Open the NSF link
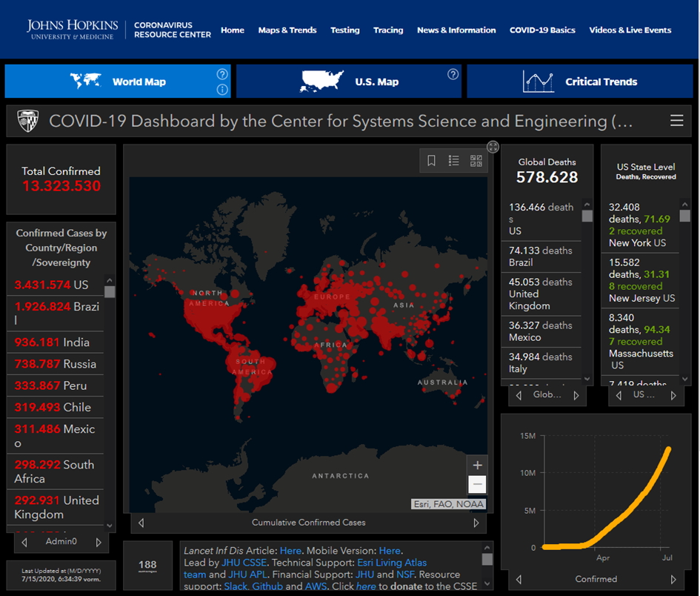700x596 pixels. coord(405,575)
